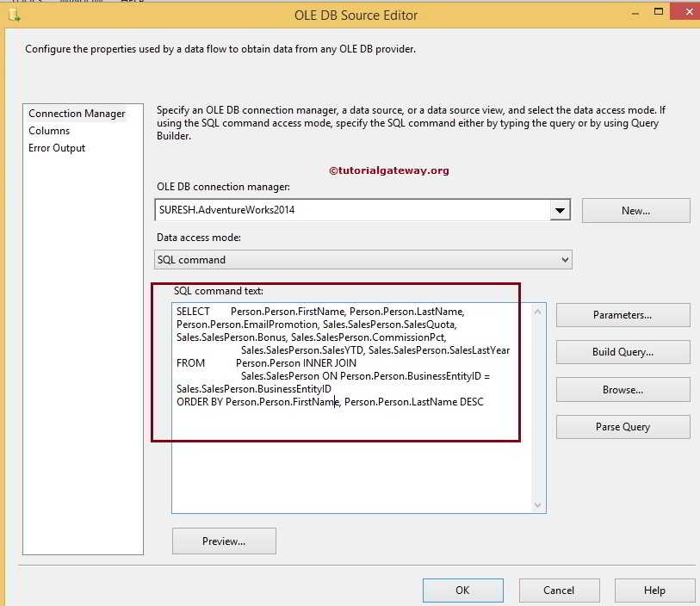Switch to the Columns page
The width and height of the screenshot is (700, 606).
49,131
